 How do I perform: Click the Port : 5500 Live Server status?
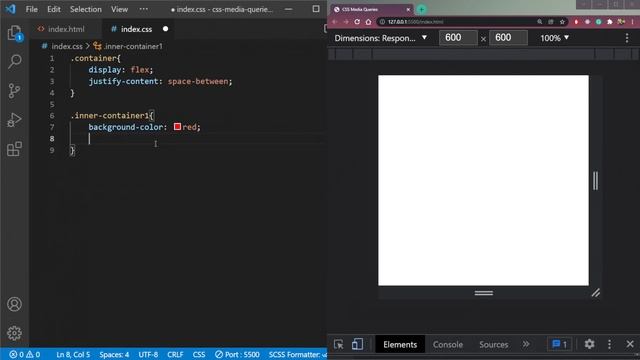pyautogui.click(x=237, y=354)
